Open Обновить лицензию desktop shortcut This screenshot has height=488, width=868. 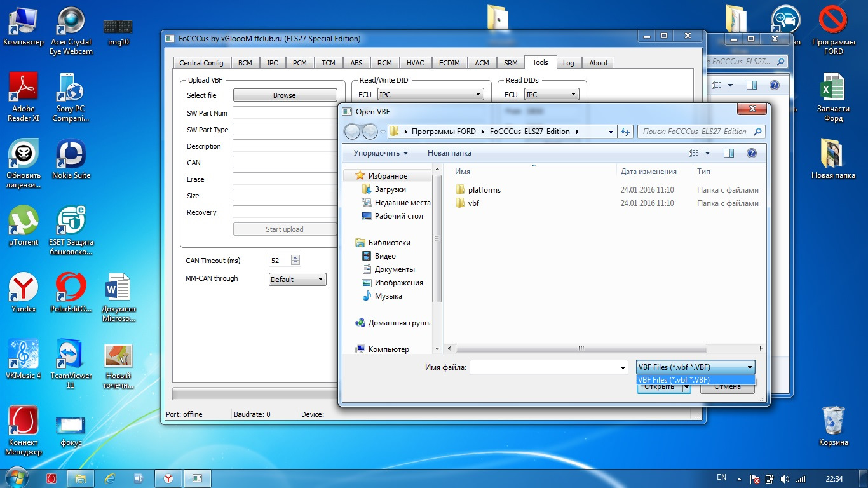tap(24, 164)
